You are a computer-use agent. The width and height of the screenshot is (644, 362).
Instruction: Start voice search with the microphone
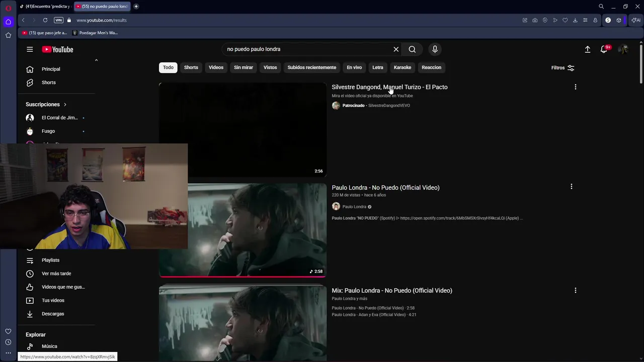tap(435, 49)
